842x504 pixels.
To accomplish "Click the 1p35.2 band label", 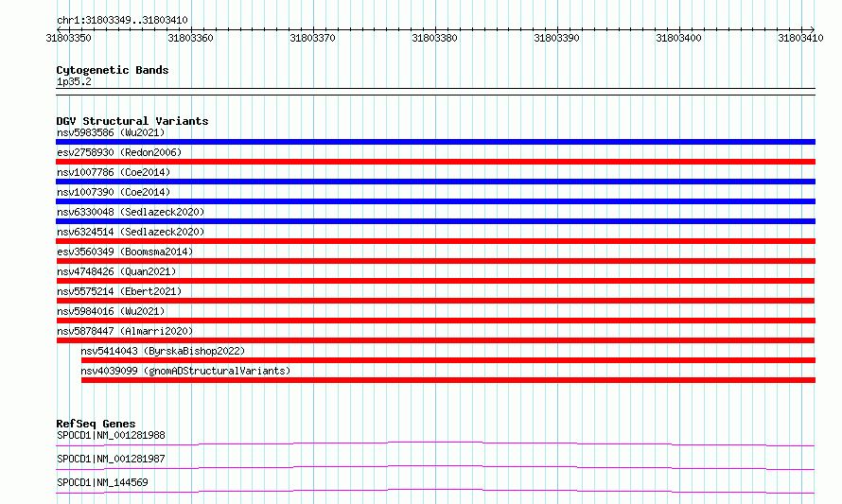I will pyautogui.click(x=74, y=81).
